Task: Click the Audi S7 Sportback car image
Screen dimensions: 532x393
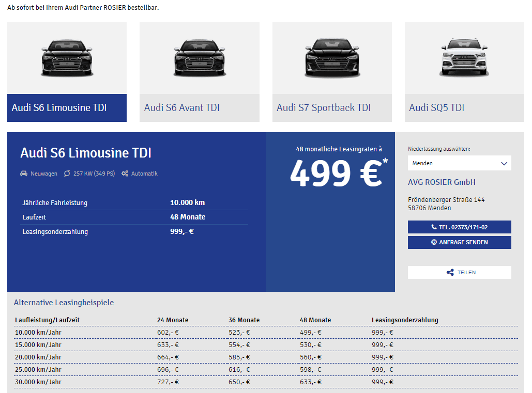Action: [x=332, y=58]
